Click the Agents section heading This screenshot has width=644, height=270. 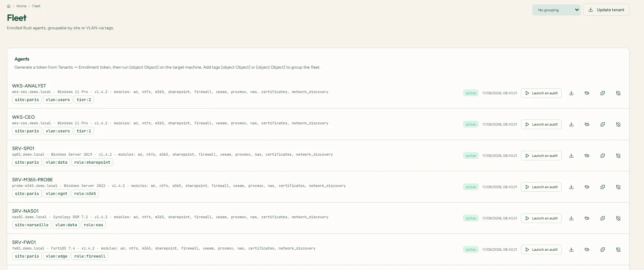22,59
